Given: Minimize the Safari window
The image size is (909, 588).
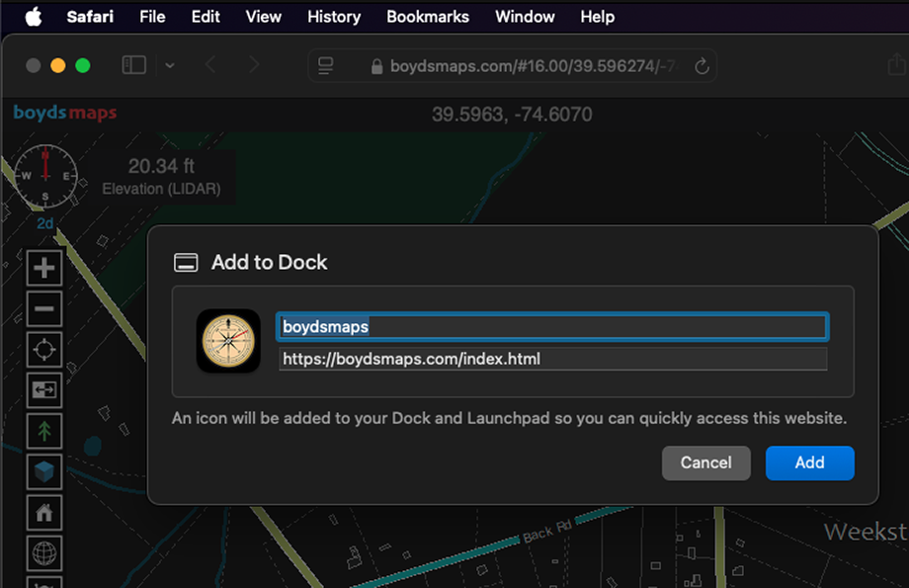Looking at the screenshot, I should [x=58, y=65].
